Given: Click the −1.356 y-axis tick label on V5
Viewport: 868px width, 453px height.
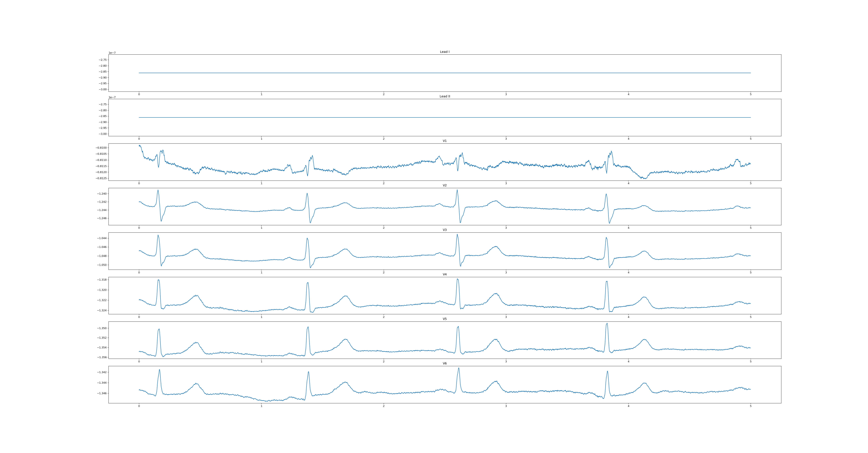Looking at the screenshot, I should click(102, 357).
